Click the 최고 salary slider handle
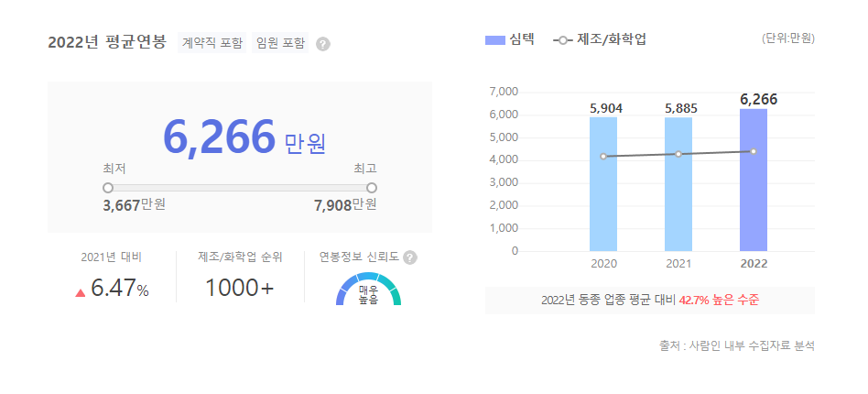This screenshot has height=394, width=868. pyautogui.click(x=372, y=188)
